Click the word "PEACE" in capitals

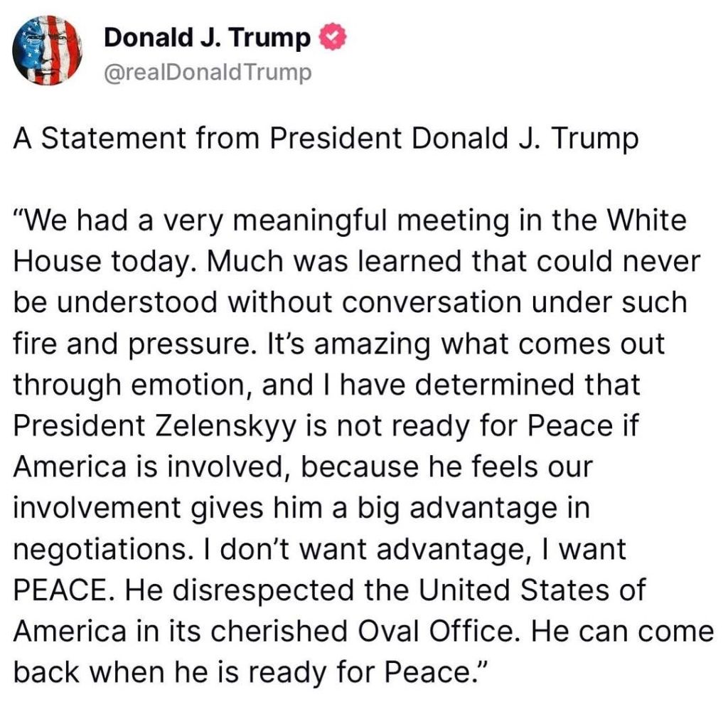58,589
